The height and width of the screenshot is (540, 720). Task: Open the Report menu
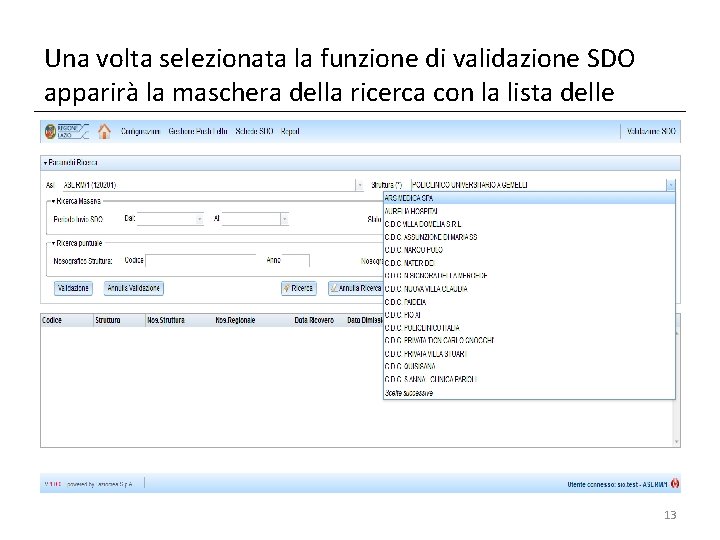point(290,131)
